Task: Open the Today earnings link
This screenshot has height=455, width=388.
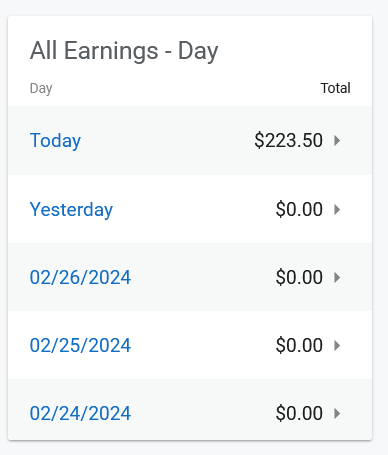Action: point(55,141)
